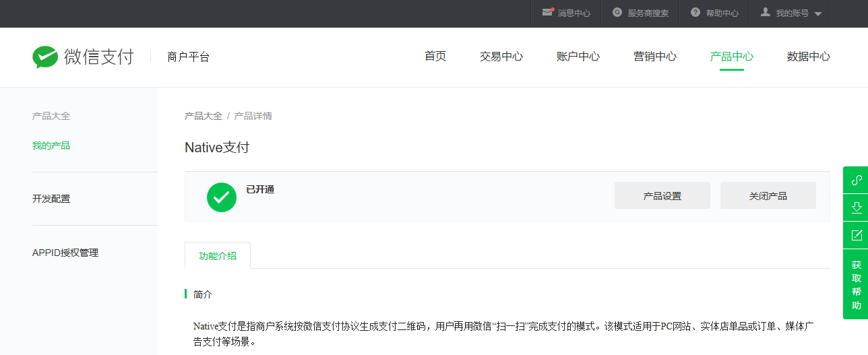Click the 商户平台 header text

189,57
